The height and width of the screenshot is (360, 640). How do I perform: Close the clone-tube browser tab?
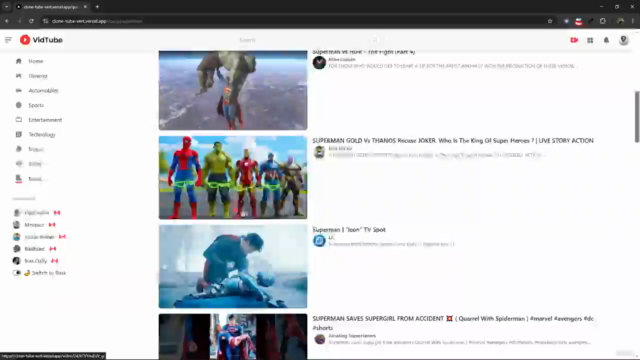[85, 7]
